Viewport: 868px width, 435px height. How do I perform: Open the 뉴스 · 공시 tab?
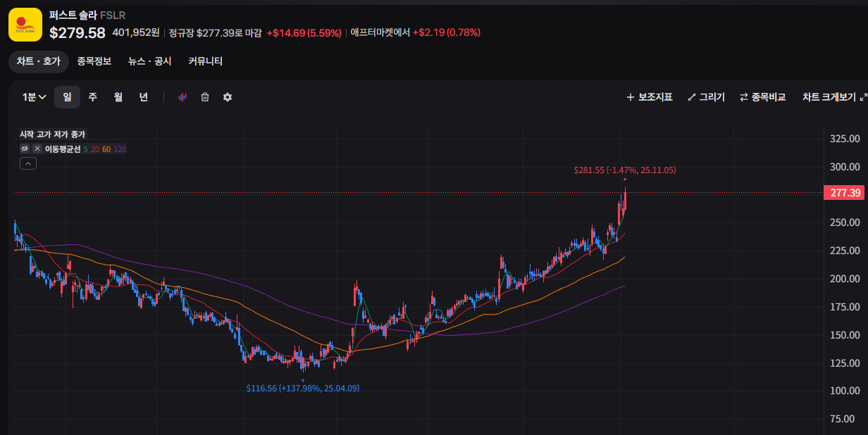149,61
